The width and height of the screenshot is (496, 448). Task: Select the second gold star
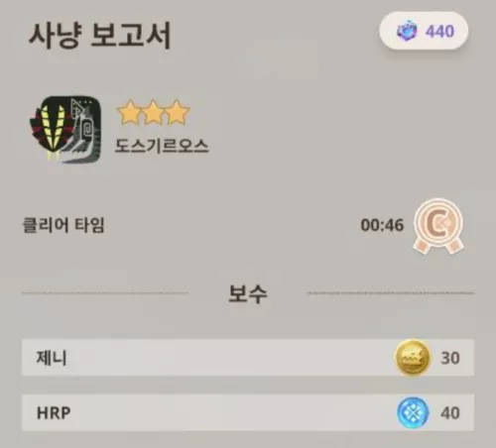pos(154,113)
